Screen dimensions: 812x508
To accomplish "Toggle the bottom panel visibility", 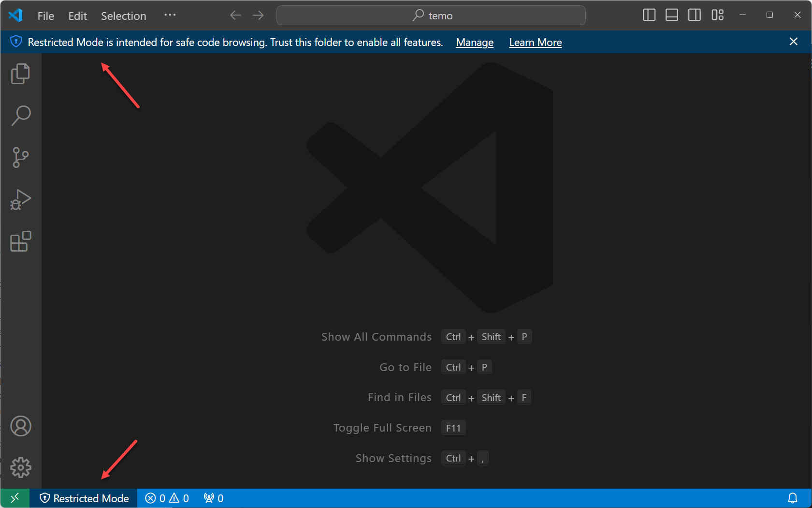I will click(x=671, y=15).
